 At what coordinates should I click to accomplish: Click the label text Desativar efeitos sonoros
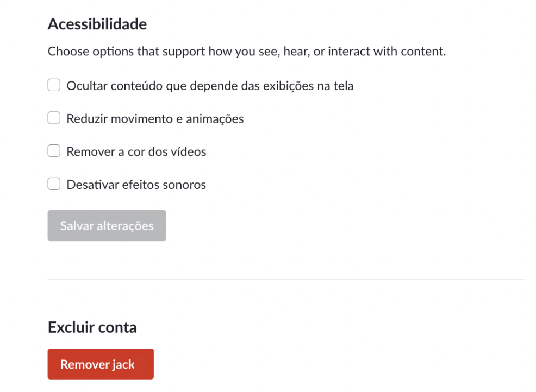point(136,185)
